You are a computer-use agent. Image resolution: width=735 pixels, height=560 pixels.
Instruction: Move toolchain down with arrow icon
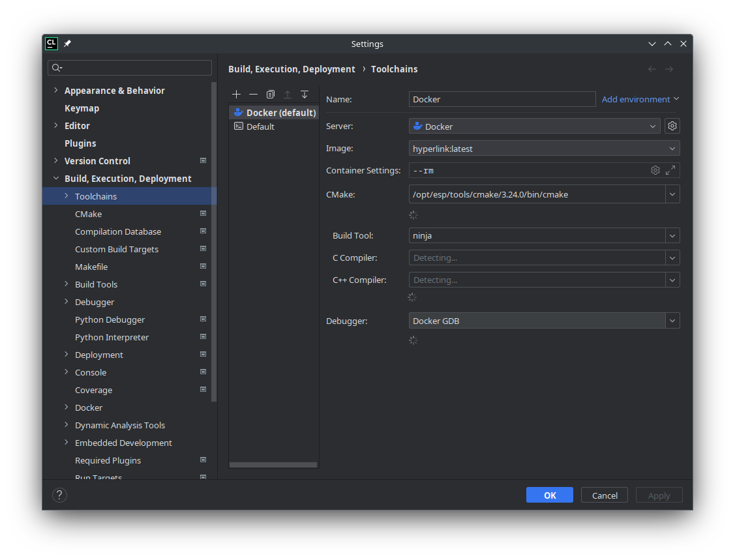[x=305, y=95]
